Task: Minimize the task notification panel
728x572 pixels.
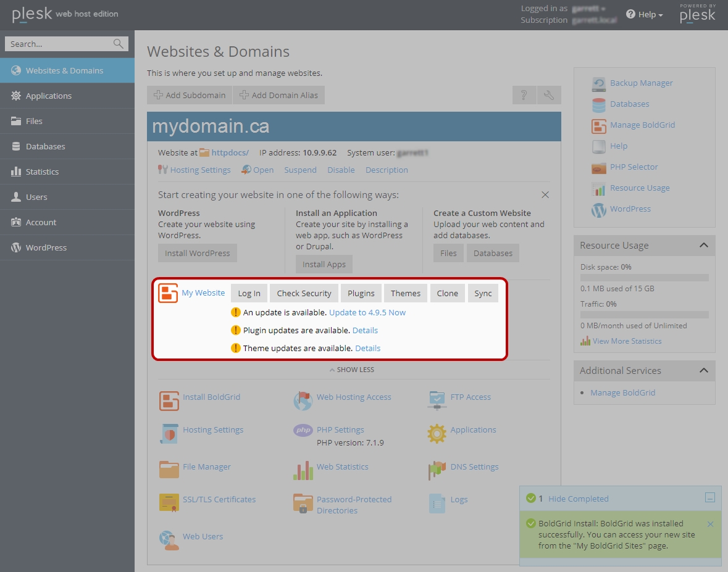Action: 710,498
